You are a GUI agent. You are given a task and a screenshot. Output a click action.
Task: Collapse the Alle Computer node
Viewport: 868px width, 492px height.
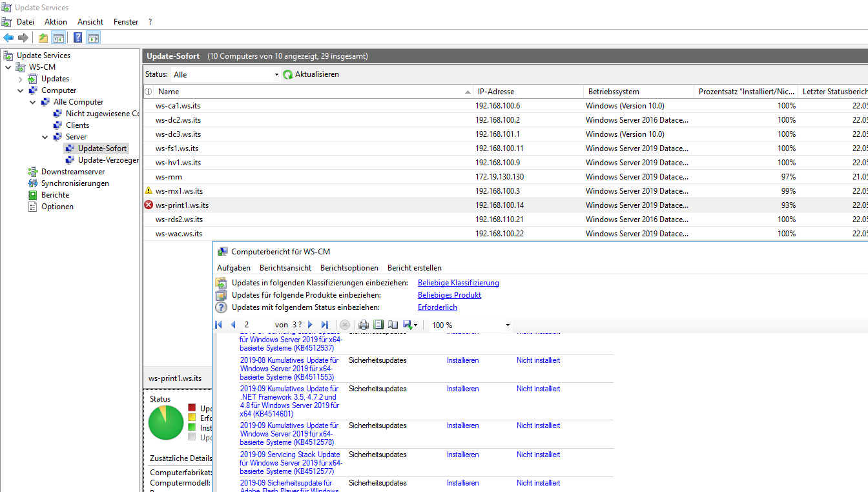tap(32, 102)
